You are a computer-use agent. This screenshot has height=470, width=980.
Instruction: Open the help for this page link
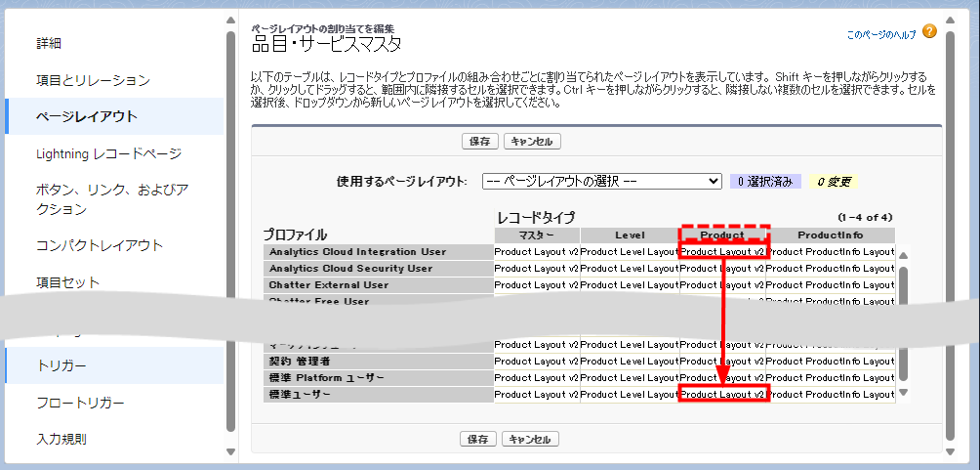coord(881,34)
